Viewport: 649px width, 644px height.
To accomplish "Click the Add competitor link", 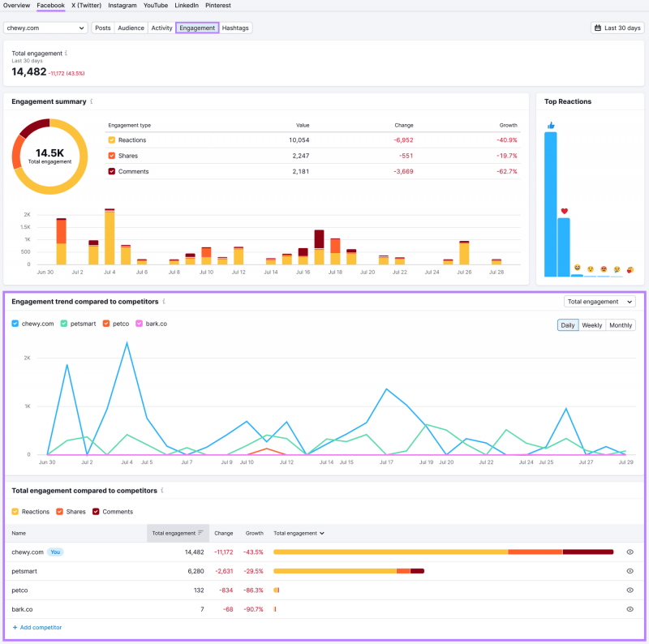I will pos(37,628).
